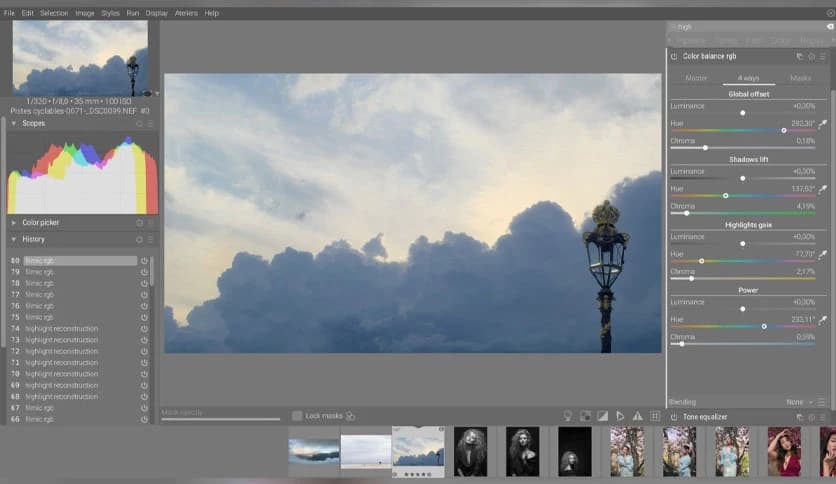
Task: Clear the module search field icon
Action: pyautogui.click(x=828, y=27)
